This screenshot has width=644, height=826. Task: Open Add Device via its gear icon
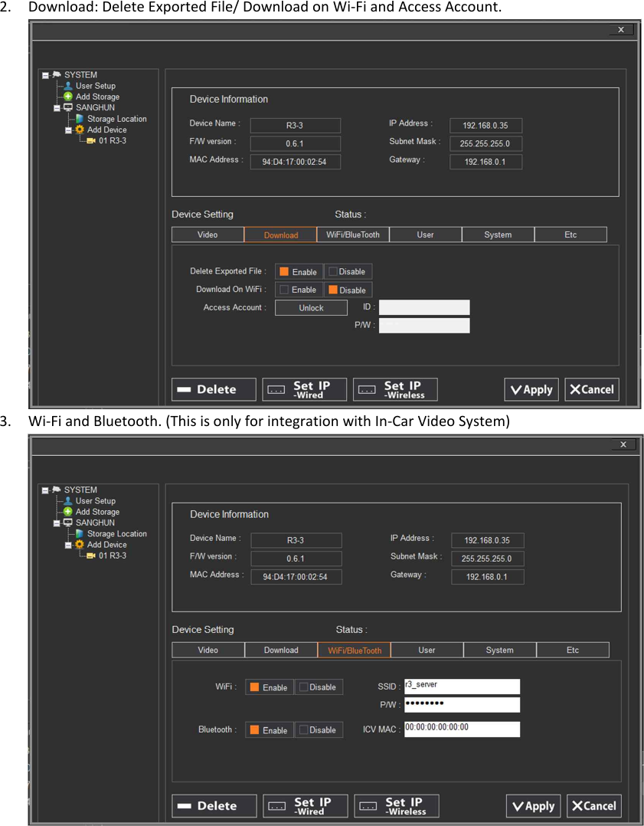(x=79, y=129)
